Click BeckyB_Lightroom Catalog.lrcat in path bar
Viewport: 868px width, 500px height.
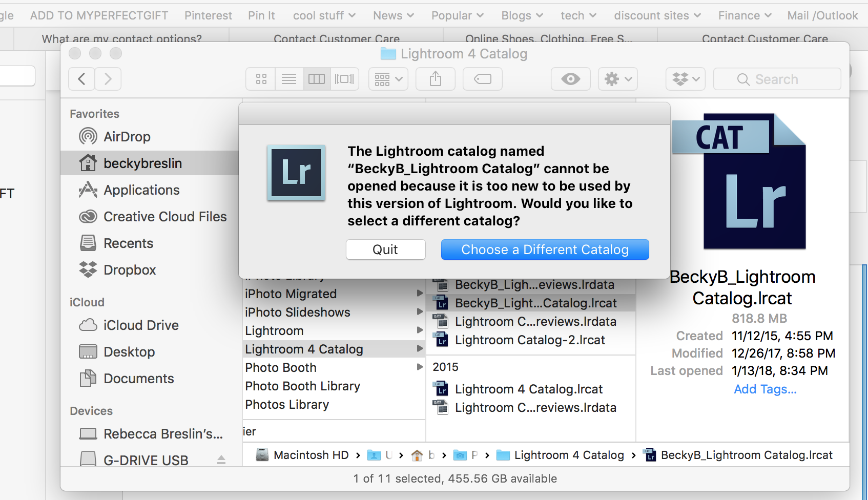point(739,455)
